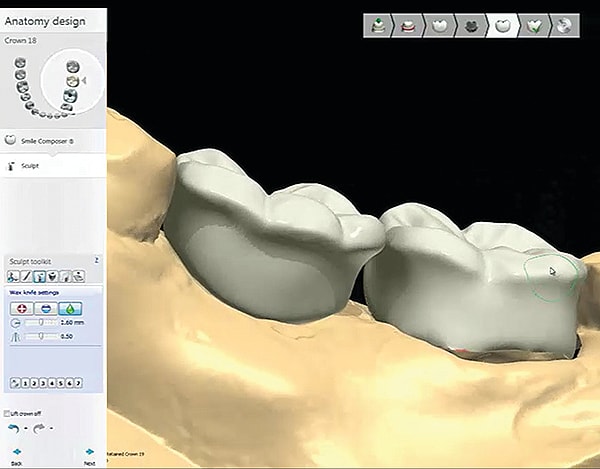The image size is (600, 469).
Task: Switch wax knife to add mode (red plus)
Action: [x=21, y=309]
